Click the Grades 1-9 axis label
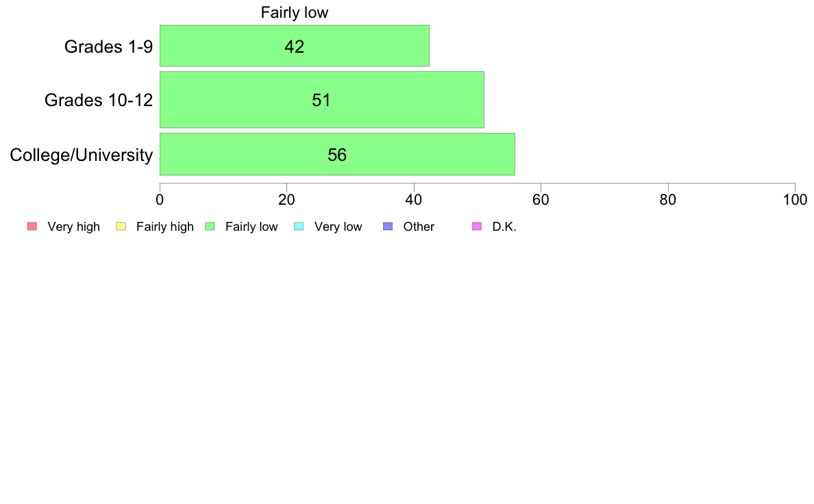This screenshot has width=814, height=504. [x=108, y=47]
